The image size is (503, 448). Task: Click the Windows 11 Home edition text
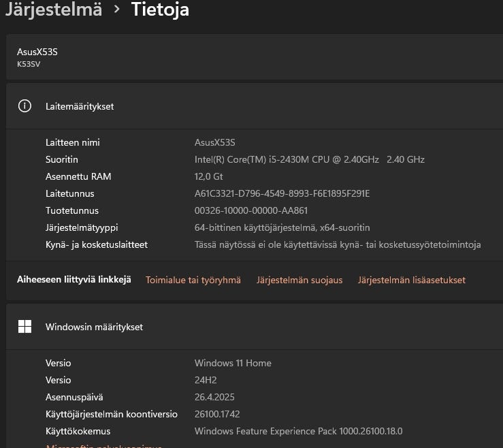[x=233, y=363]
